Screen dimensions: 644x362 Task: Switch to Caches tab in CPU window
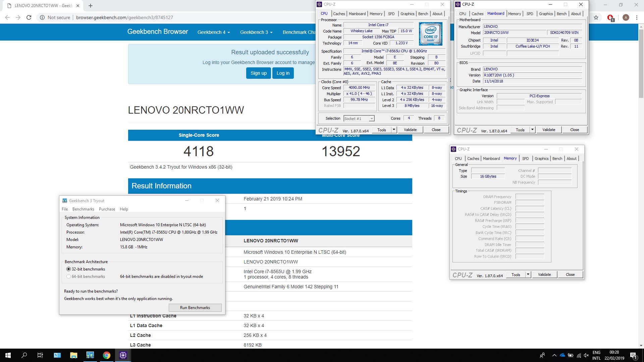click(x=339, y=14)
